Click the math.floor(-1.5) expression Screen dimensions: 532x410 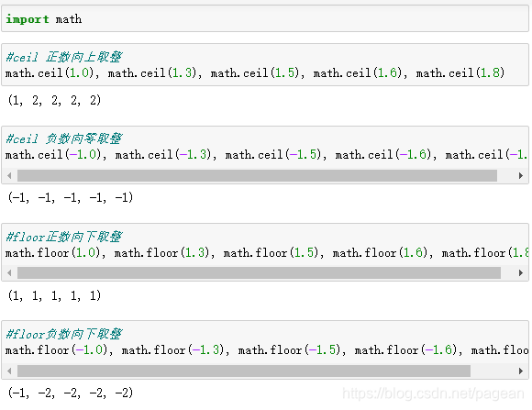pyautogui.click(x=290, y=350)
